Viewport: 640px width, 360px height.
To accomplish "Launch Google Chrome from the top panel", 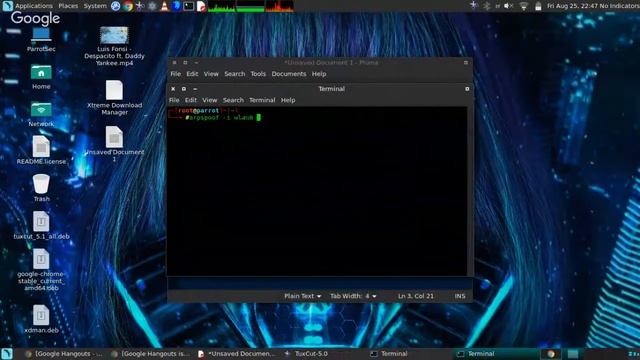I will [128, 6].
